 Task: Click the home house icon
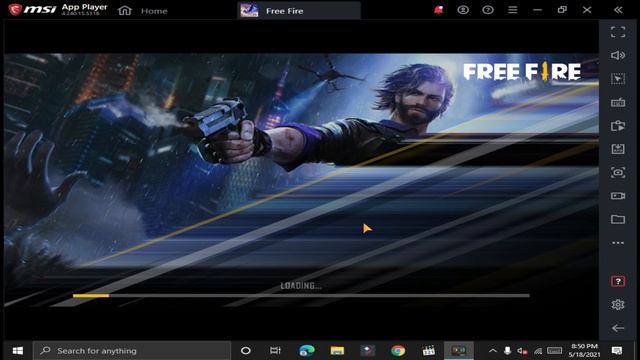(x=125, y=11)
